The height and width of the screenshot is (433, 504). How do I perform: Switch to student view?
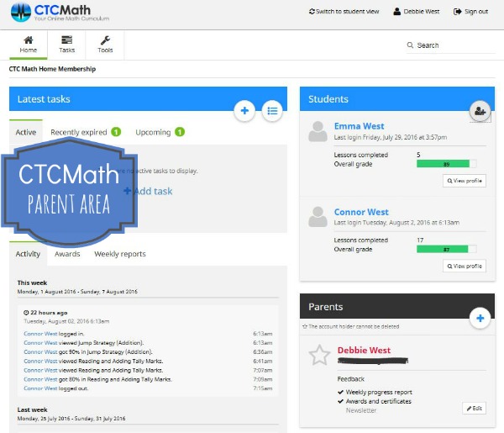pos(344,12)
